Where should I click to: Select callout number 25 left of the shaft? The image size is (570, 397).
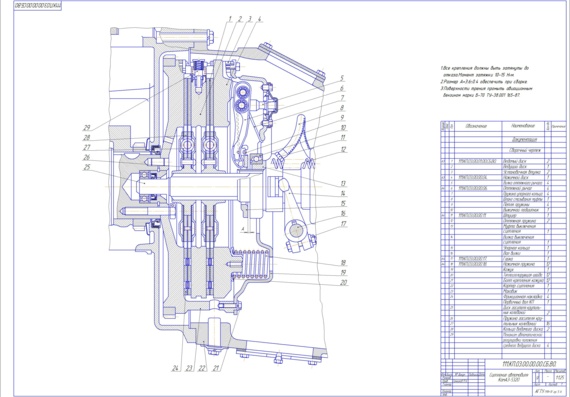[87, 167]
